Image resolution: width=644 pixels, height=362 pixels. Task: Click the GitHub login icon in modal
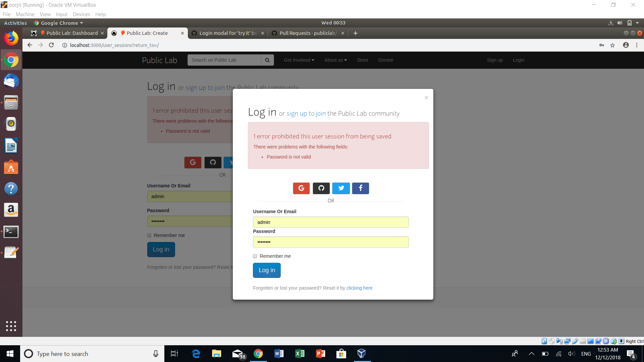click(x=321, y=188)
